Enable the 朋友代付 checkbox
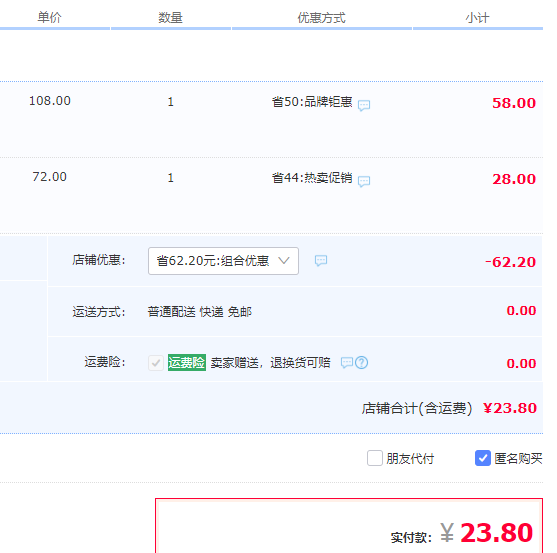This screenshot has height=553, width=557. 375,458
